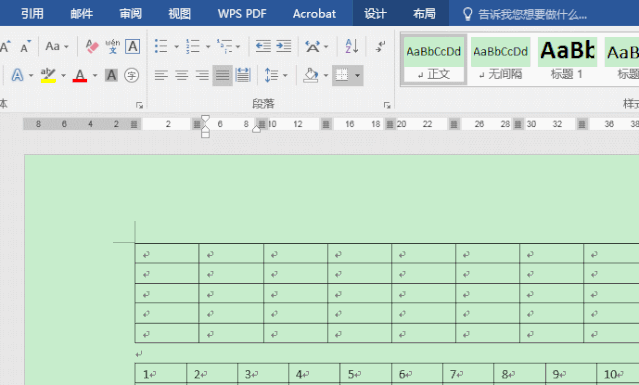Click table cell containing 10
Viewport: 639px width, 385px height.
618,374
